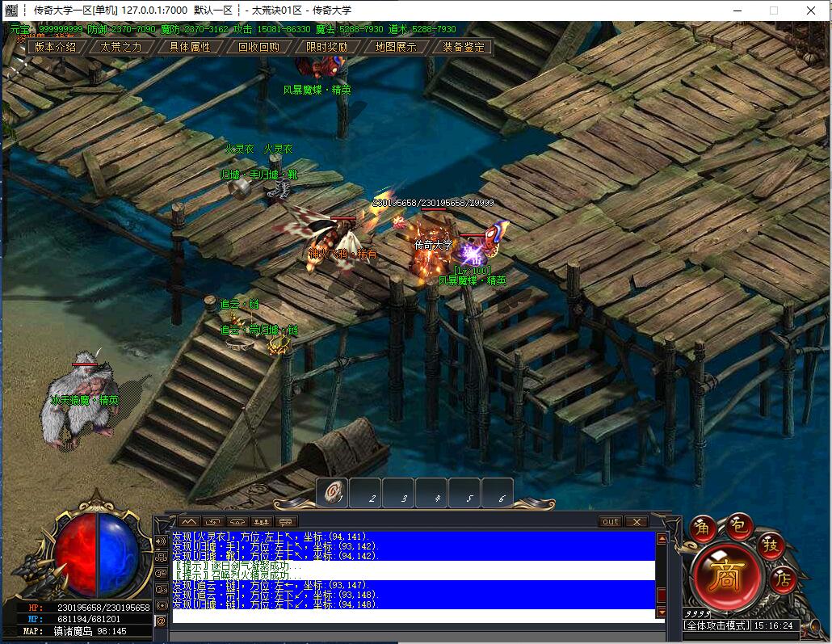Click the chat line 发现[追云·带]
The image size is (832, 644).
pyautogui.click(x=275, y=595)
